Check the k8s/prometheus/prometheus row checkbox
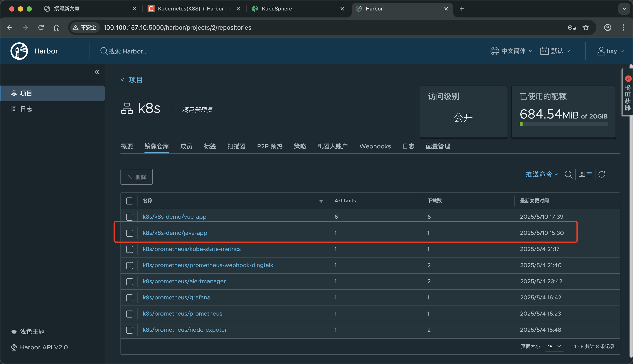633x364 pixels. tap(129, 314)
